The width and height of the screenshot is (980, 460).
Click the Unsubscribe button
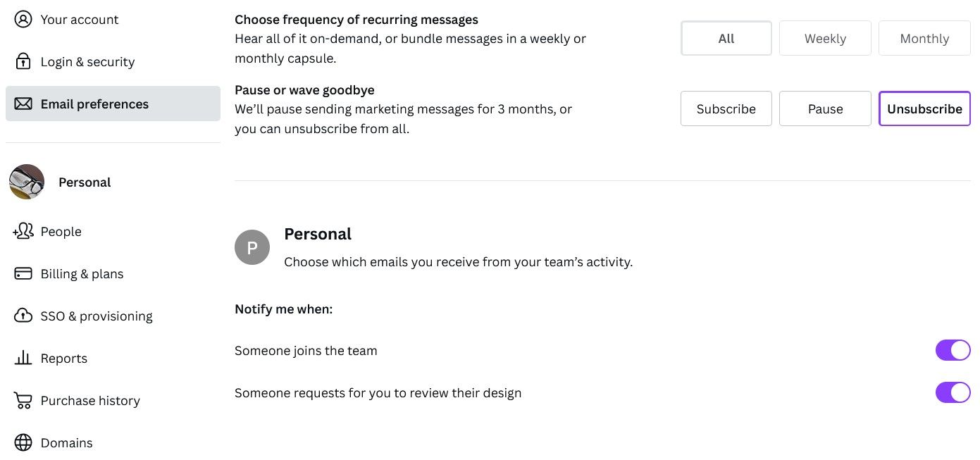click(x=924, y=109)
